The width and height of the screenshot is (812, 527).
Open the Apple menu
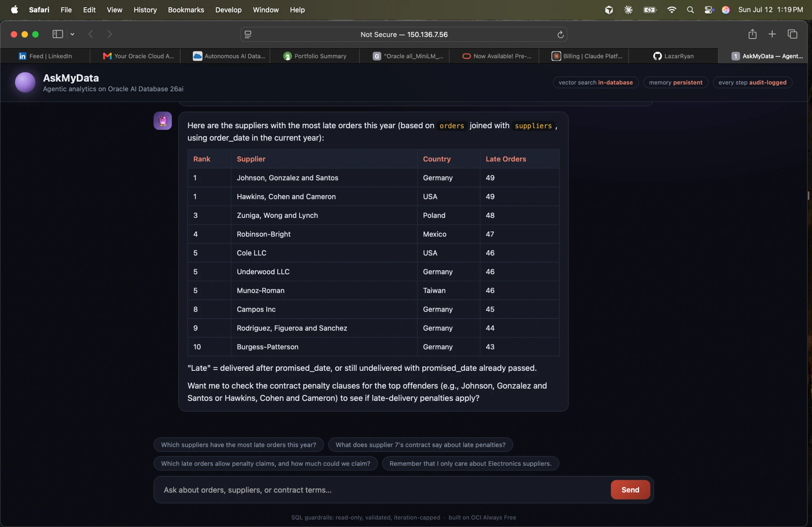click(x=15, y=10)
